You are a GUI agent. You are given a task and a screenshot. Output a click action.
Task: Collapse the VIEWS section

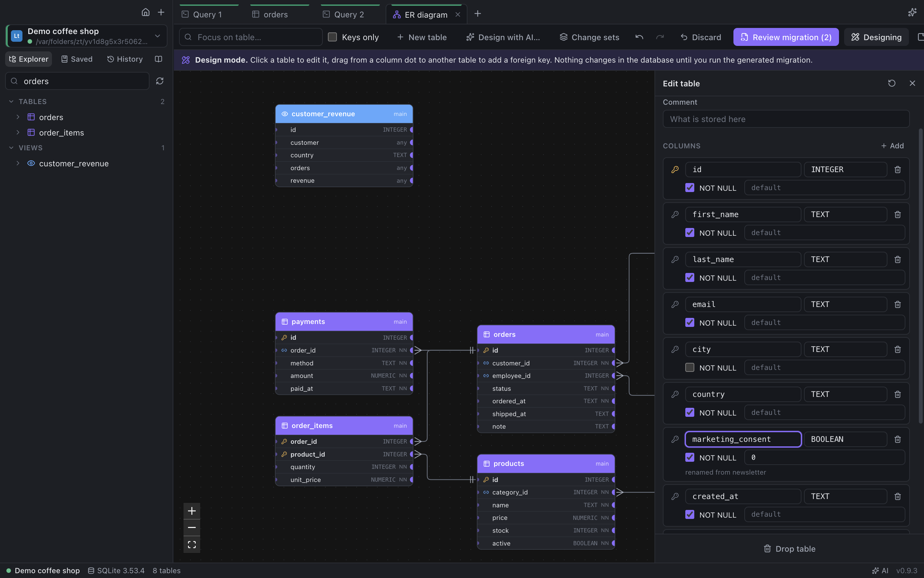coord(11,148)
